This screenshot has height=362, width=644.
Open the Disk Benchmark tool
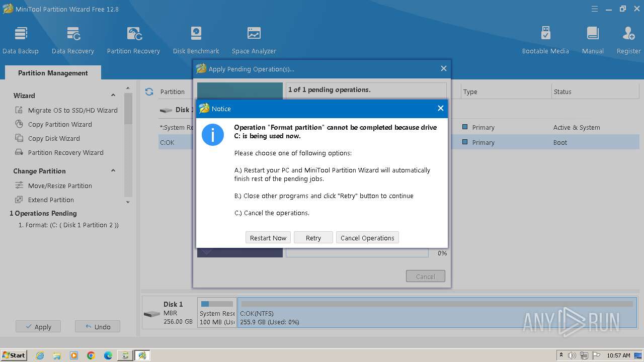(196, 40)
